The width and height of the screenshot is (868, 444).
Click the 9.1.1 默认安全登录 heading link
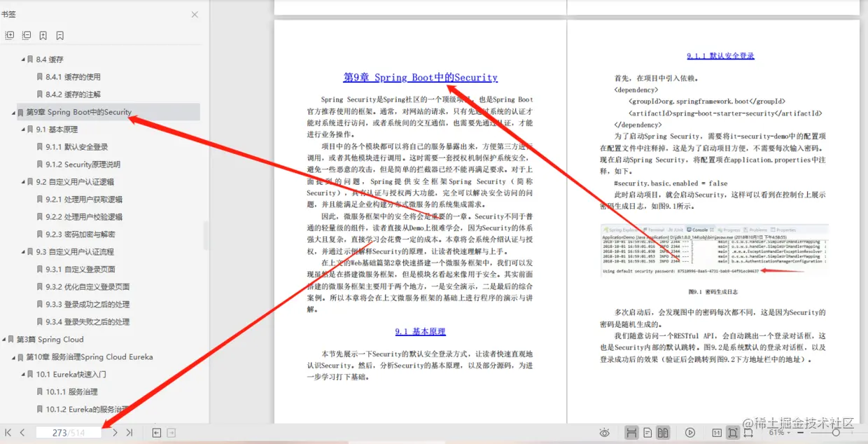point(720,56)
